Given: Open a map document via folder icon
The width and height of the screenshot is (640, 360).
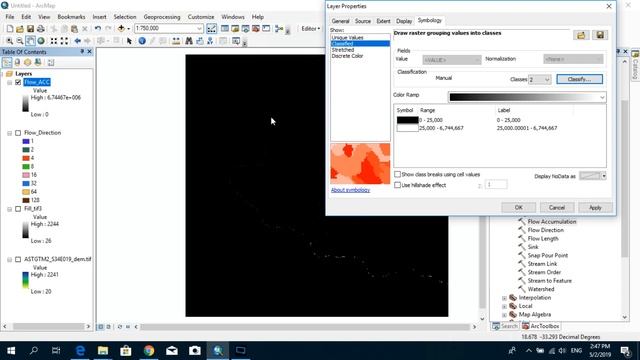Looking at the screenshot, I should click(20, 29).
